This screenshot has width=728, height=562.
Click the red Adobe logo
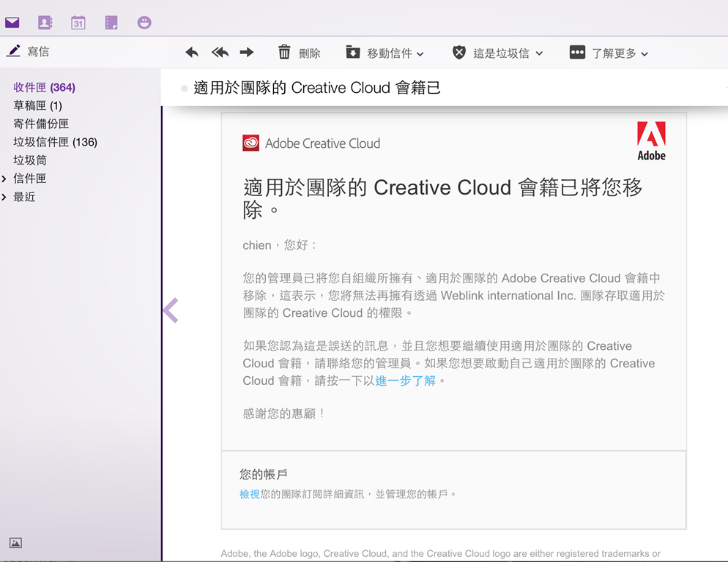click(651, 141)
